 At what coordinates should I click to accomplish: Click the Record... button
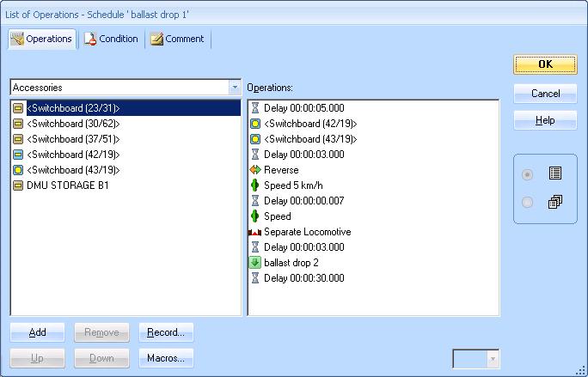pos(166,332)
